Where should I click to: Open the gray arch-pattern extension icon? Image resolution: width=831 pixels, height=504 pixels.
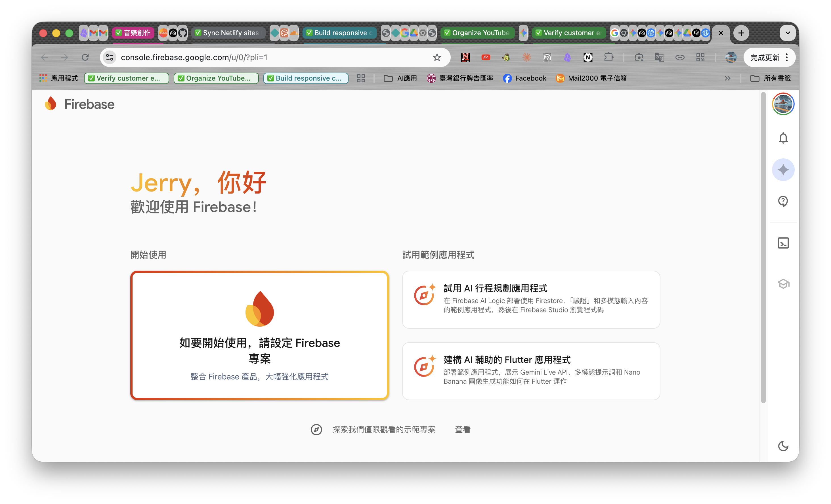[x=547, y=57]
